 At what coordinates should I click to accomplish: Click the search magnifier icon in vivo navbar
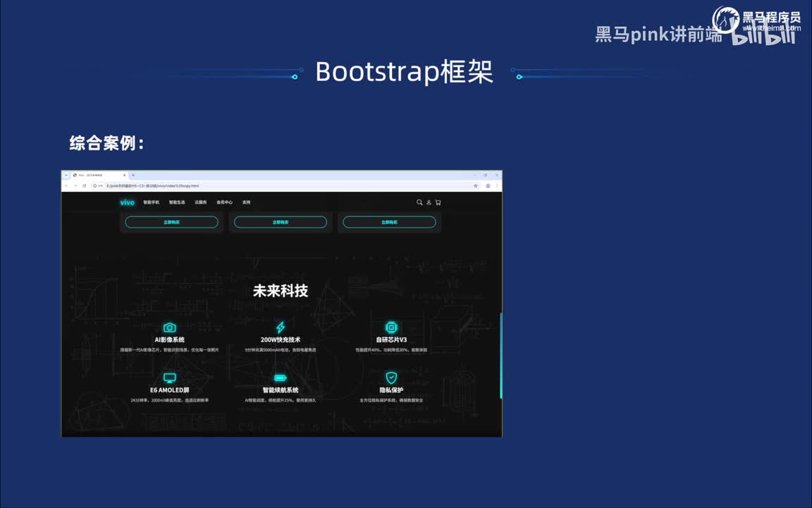click(419, 202)
